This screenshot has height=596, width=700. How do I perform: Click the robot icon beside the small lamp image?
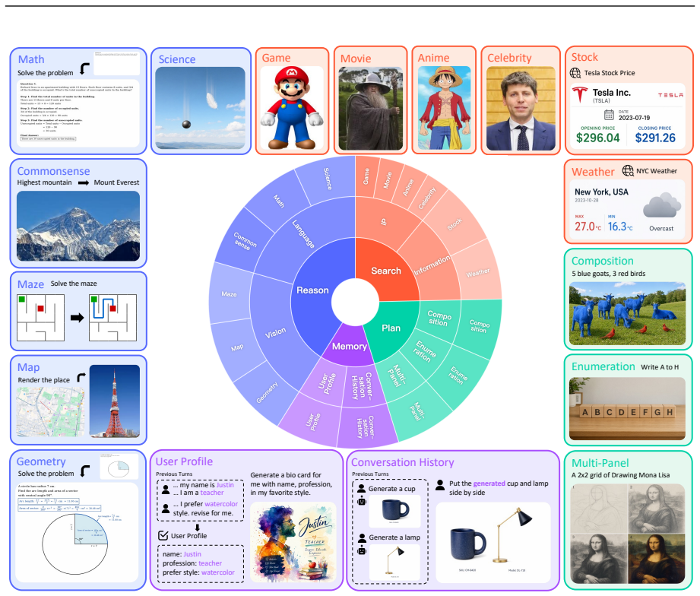pos(362,550)
